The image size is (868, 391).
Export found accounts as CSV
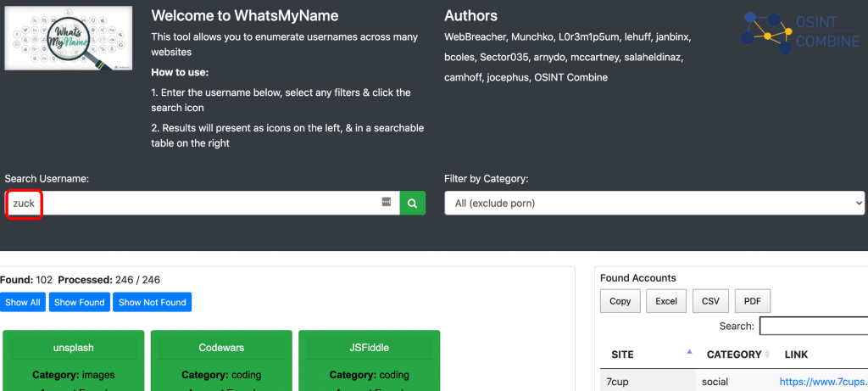point(710,301)
